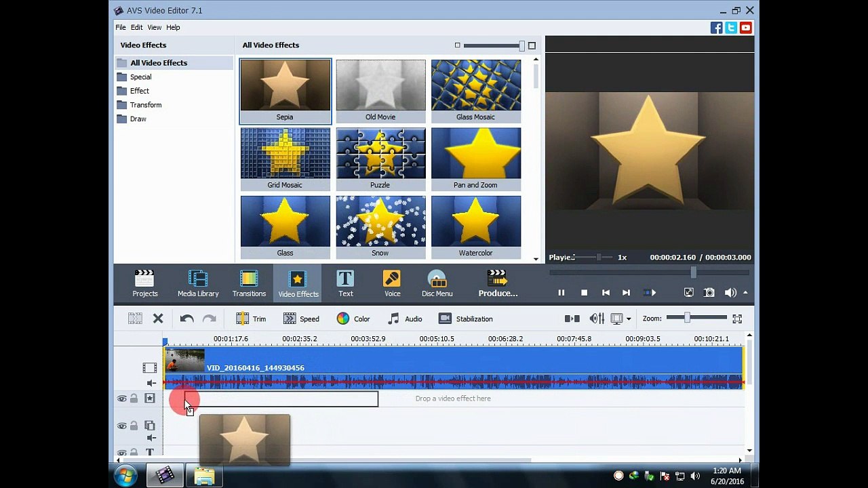Open the View menu
The width and height of the screenshot is (868, 488).
click(155, 27)
